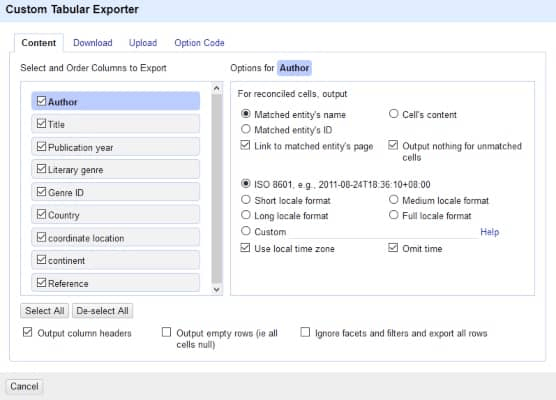Choose Short locale format date option
Screen dimensions: 556x400
[x=245, y=200]
